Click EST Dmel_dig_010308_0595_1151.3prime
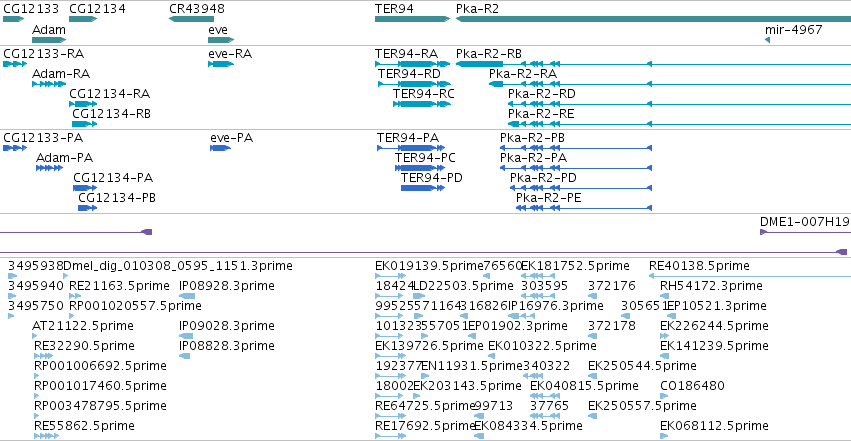 coord(178,266)
